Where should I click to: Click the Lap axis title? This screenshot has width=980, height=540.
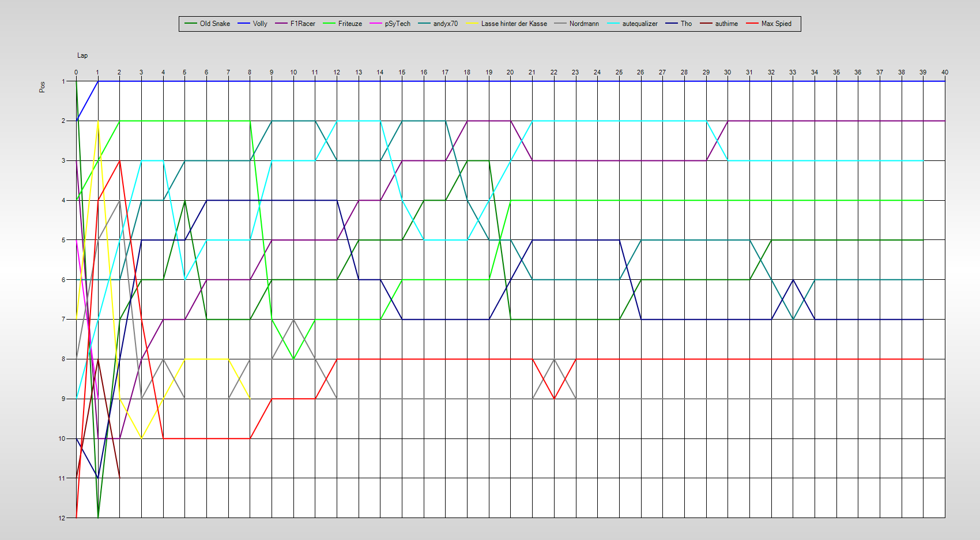(x=82, y=55)
